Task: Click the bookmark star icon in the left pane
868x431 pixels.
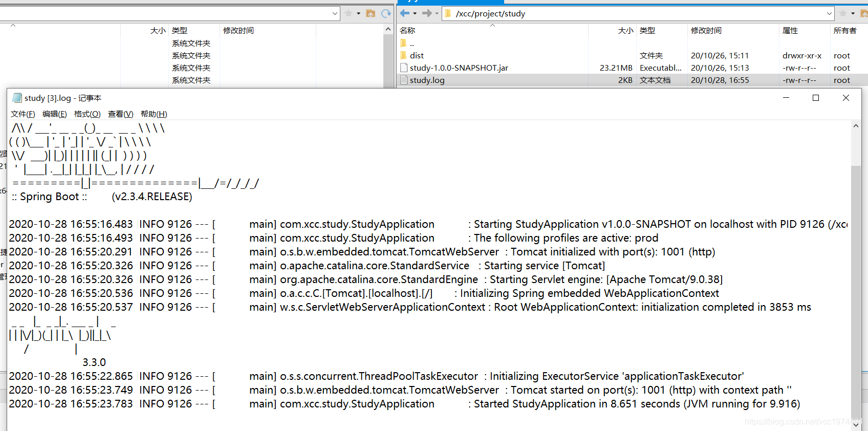Action: (x=349, y=13)
